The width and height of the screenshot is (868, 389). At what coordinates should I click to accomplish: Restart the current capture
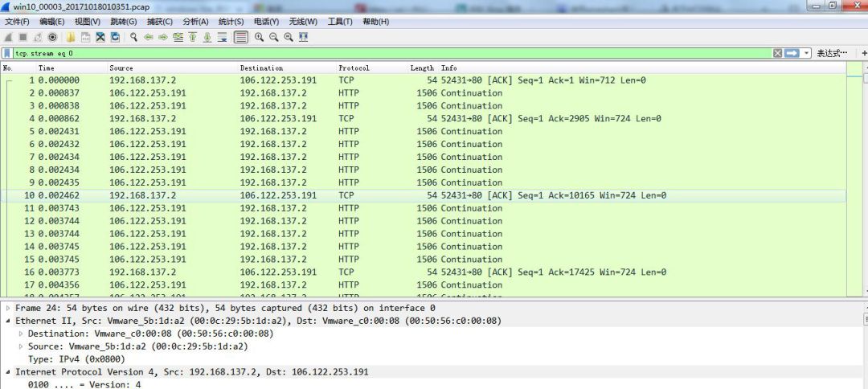click(x=38, y=37)
